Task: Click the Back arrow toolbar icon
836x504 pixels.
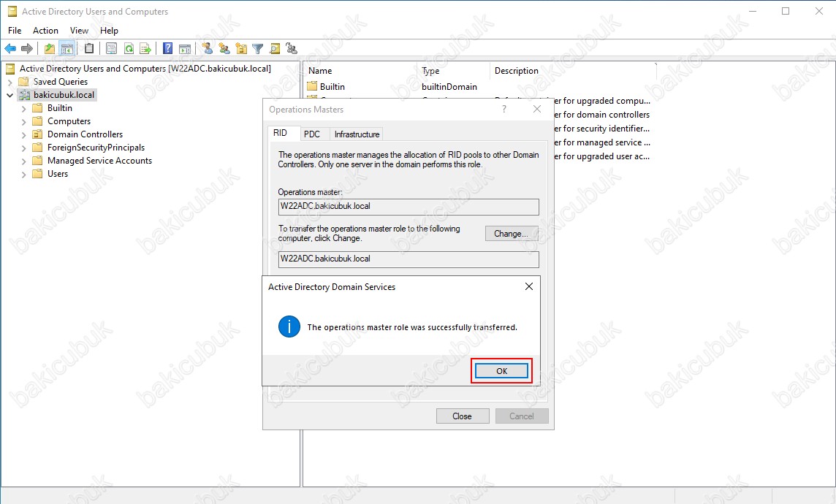Action: tap(10, 48)
